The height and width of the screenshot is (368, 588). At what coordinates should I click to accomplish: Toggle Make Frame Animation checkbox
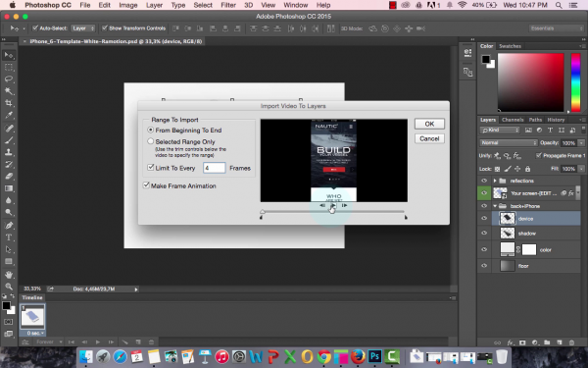pyautogui.click(x=146, y=185)
